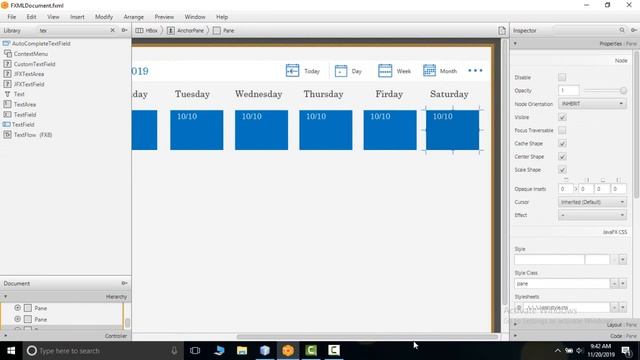
Task: Open the three-dots more options
Action: pyautogui.click(x=475, y=71)
